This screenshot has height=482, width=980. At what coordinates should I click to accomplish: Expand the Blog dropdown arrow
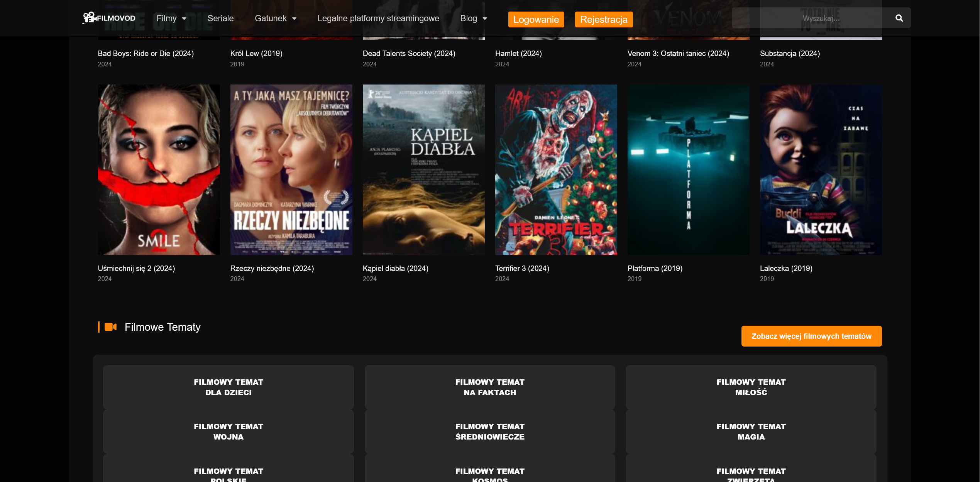[x=485, y=19]
